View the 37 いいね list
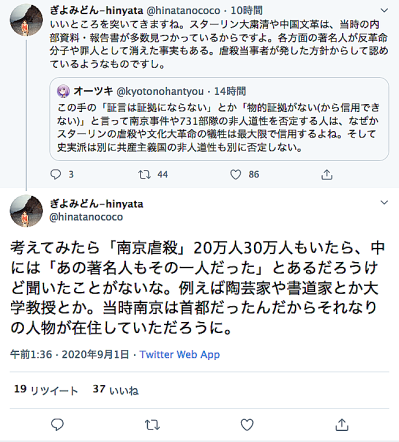The height and width of the screenshot is (442, 399). pos(116,390)
